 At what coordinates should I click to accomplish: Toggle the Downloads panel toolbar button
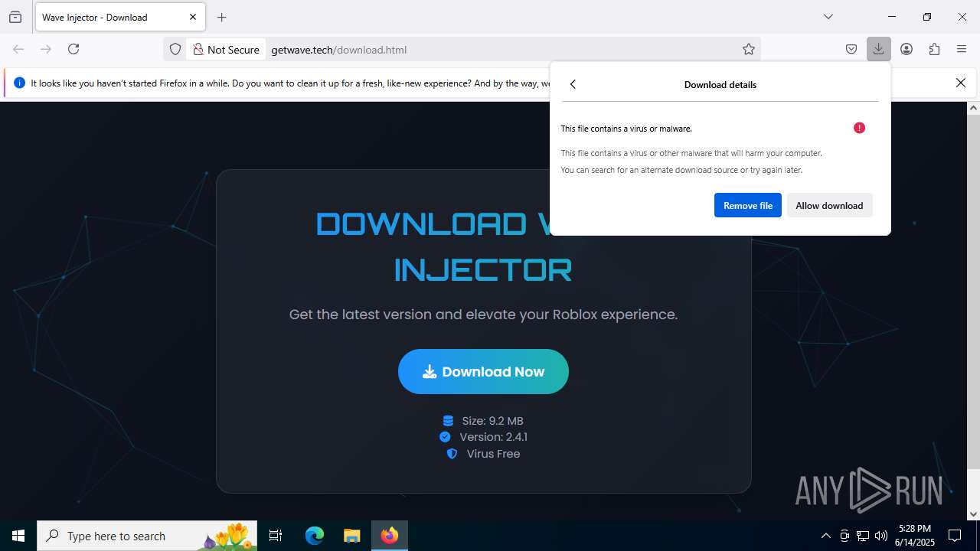tap(878, 49)
